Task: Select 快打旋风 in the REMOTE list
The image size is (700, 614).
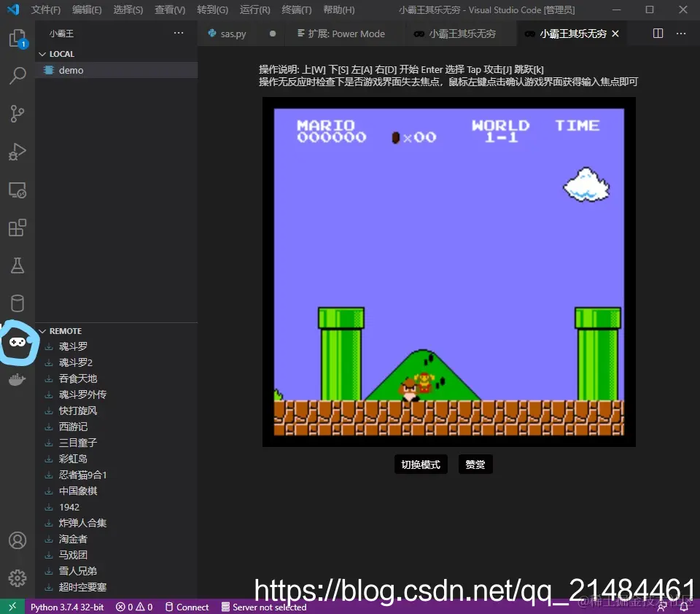Action: [x=117, y=411]
